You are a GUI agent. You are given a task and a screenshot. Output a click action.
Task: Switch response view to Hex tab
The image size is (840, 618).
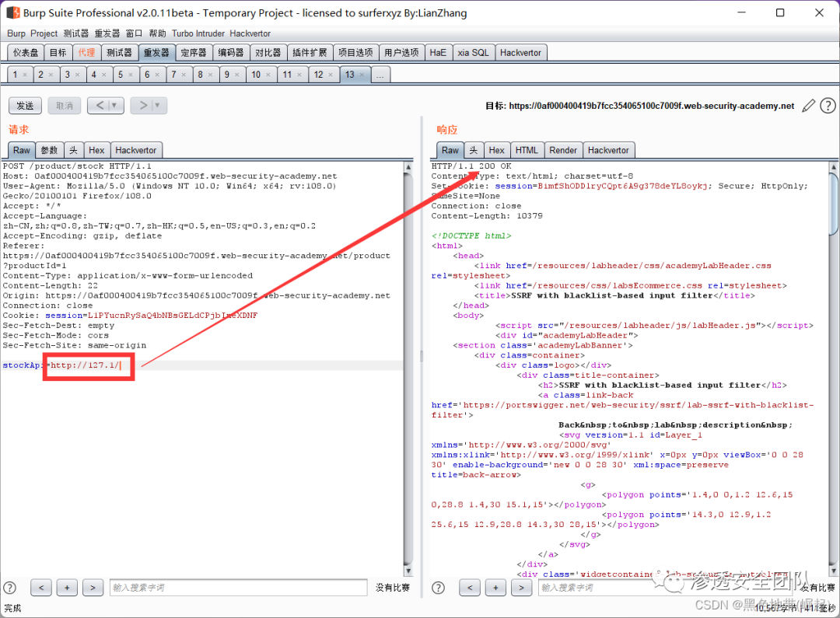[496, 151]
